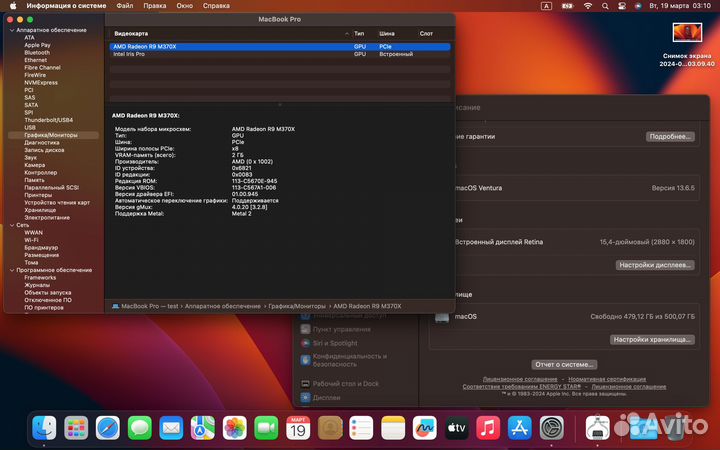The width and height of the screenshot is (720, 450).
Task: Select 'Wi-Fi' under the Сеть section
Action: point(31,240)
